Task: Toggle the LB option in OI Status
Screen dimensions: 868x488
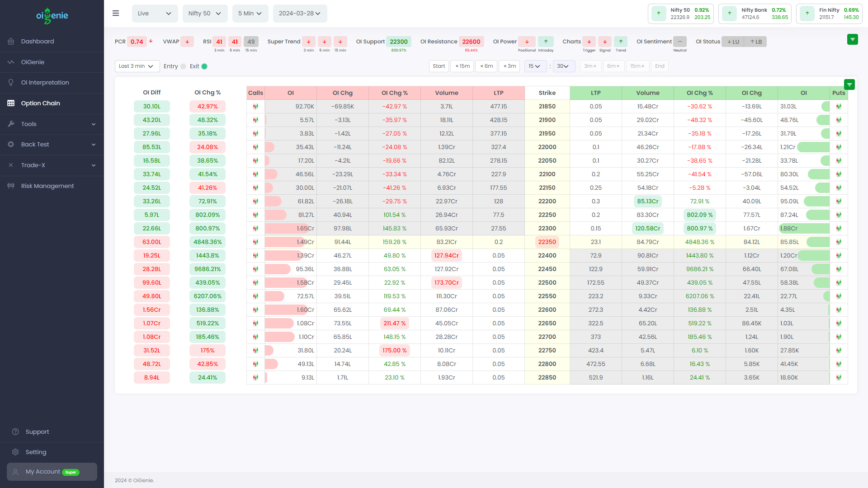Action: (755, 41)
